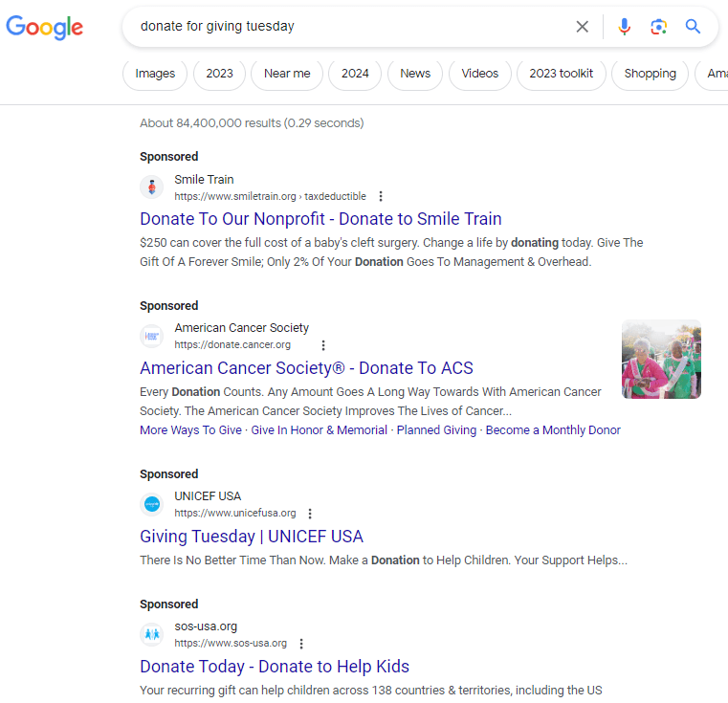Open three-dot menu for sos-usa.org ad
Screen dimensions: 728x703
click(x=301, y=644)
